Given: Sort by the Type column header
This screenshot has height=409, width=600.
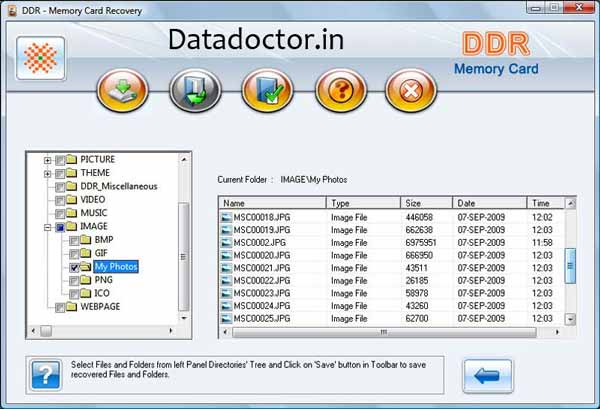Looking at the screenshot, I should 363,203.
